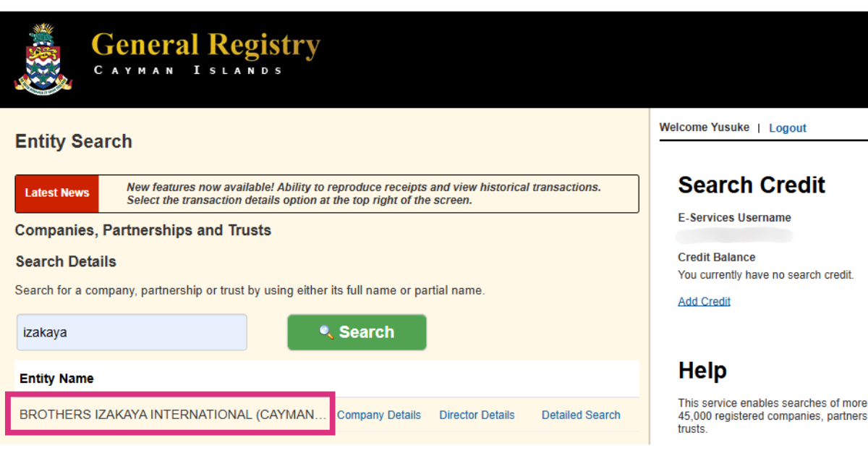The width and height of the screenshot is (868, 456).
Task: Click the Cayman Islands coat of arms logo
Action: 43,58
